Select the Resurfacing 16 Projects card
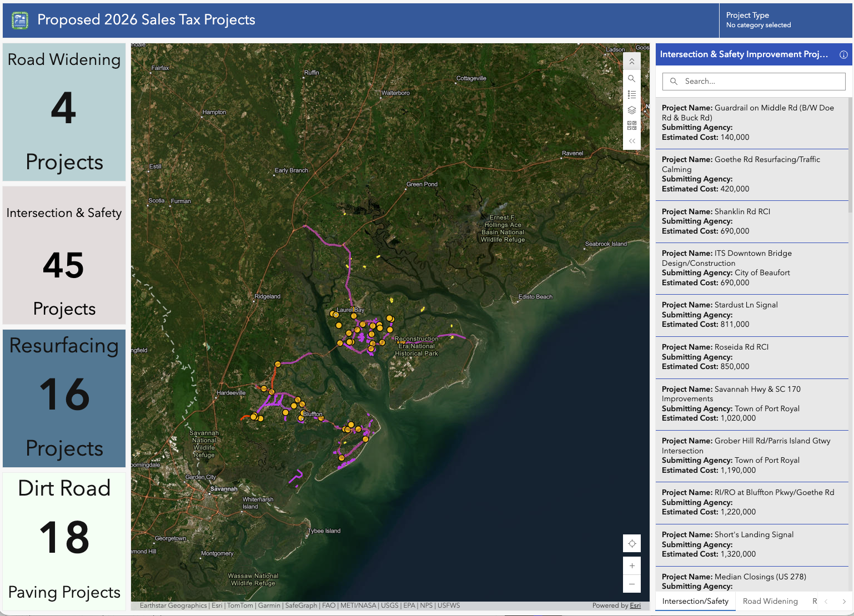The image size is (854, 616). (64, 398)
